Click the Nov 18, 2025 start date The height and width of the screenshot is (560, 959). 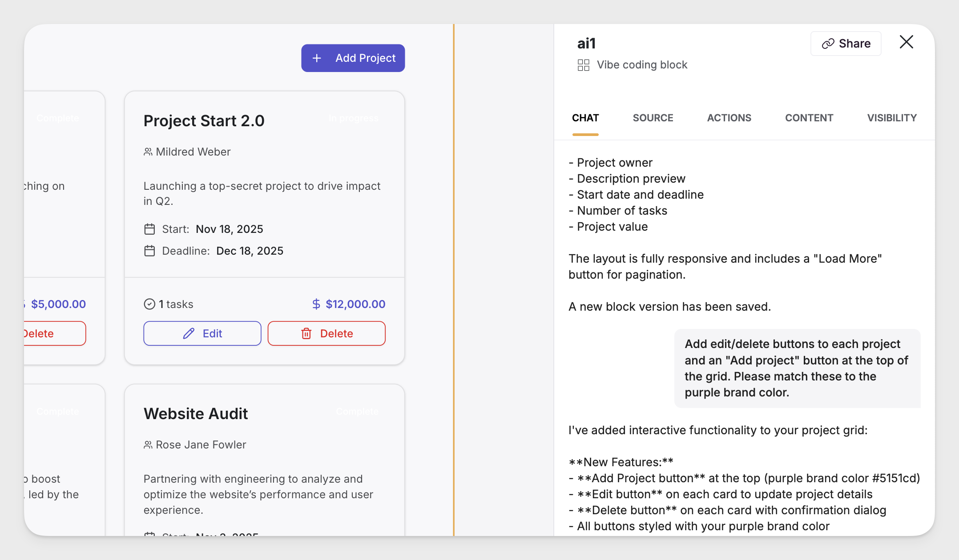pyautogui.click(x=230, y=229)
